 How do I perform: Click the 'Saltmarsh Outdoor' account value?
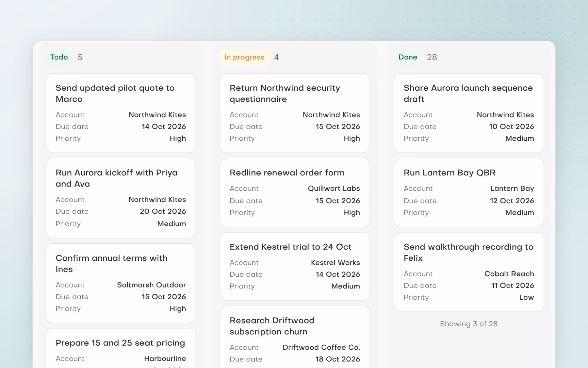click(151, 285)
